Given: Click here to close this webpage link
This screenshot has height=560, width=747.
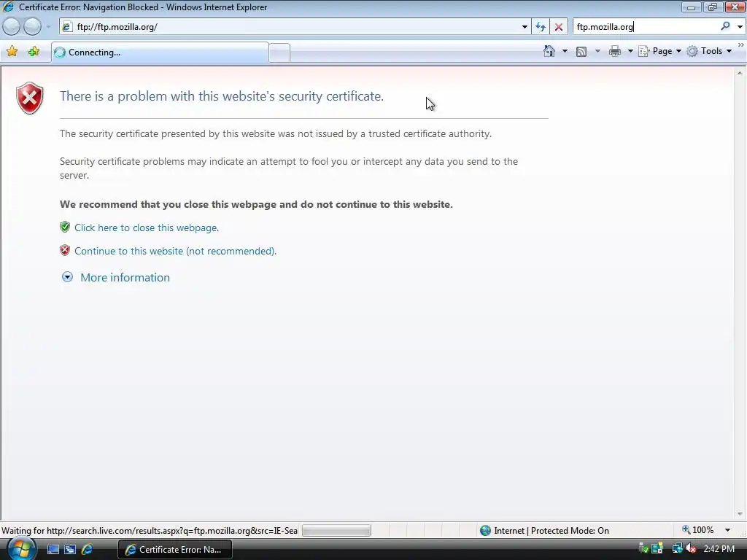Looking at the screenshot, I should tap(146, 227).
